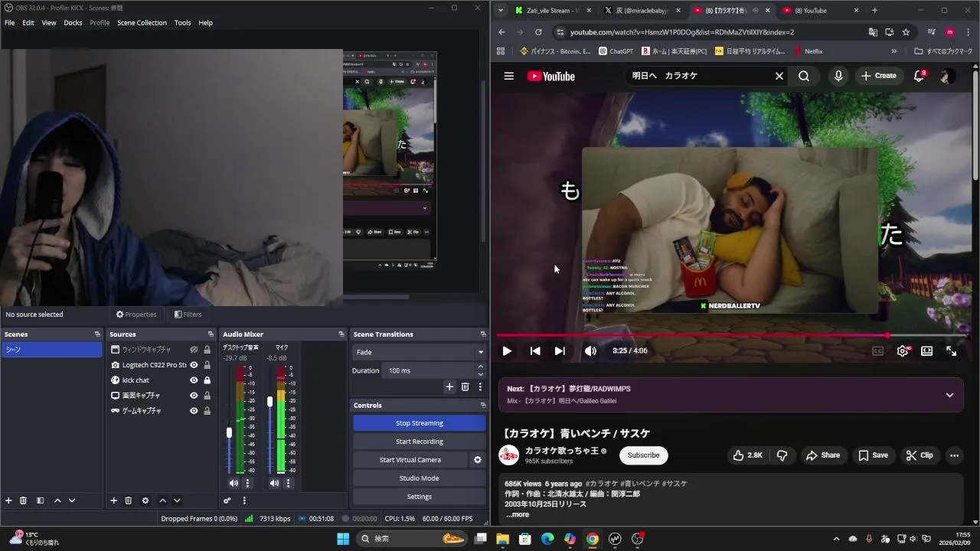Screen dimensions: 980x551
Task: Subscribe to カラオケ歌っちゃ王 channel
Action: [643, 455]
